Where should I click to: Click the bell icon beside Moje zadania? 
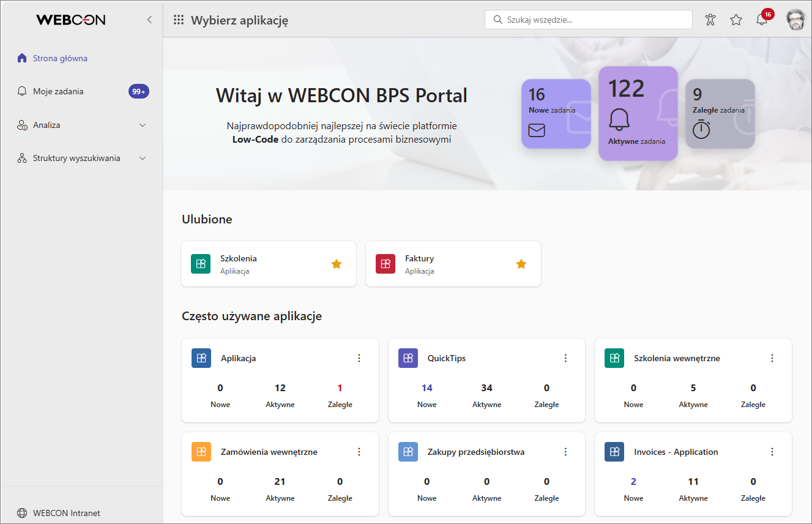click(x=22, y=91)
